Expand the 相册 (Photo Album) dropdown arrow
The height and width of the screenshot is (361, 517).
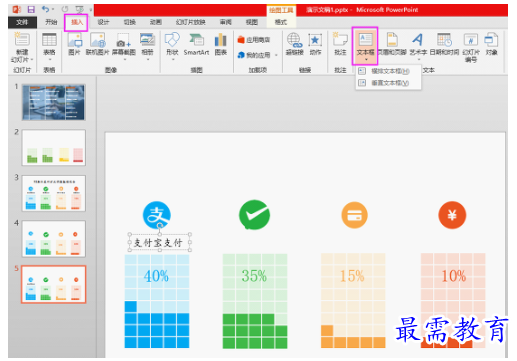[148, 60]
